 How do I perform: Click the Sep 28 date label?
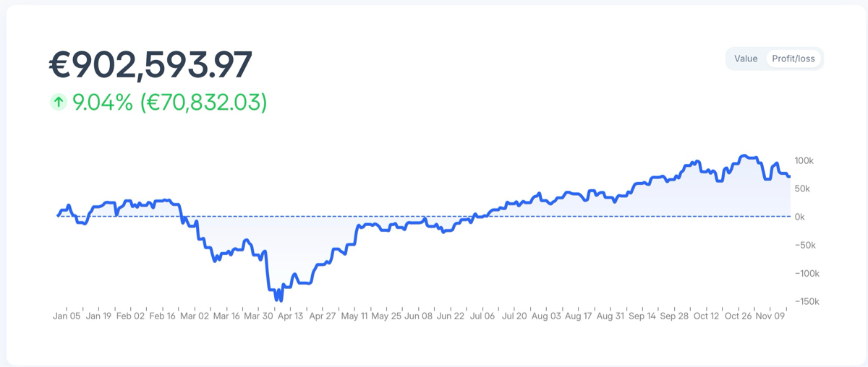[674, 316]
